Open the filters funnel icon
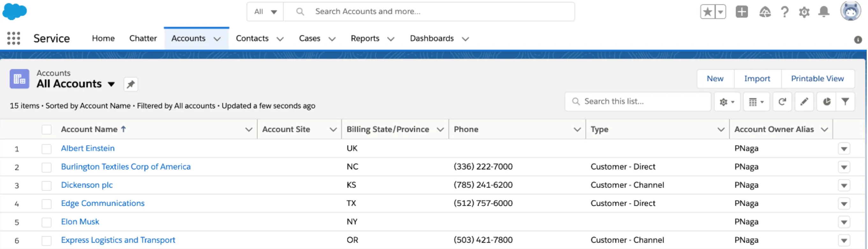The image size is (868, 249). tap(845, 102)
